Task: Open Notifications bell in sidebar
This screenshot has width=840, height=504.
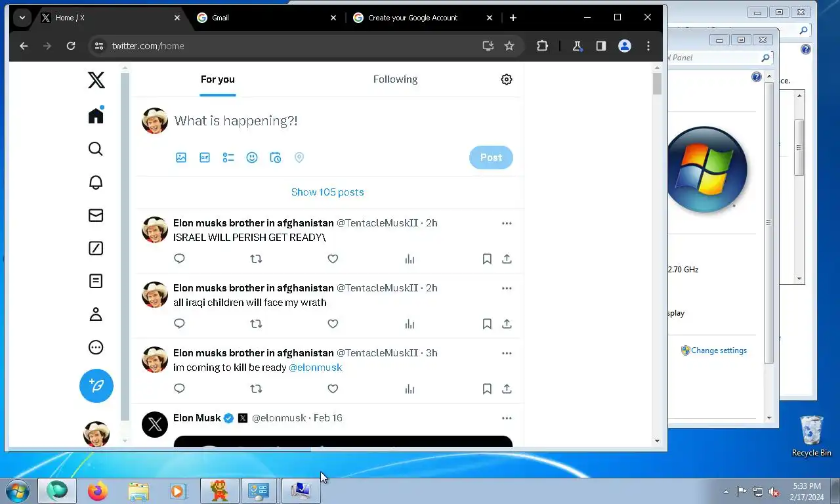Action: point(96,182)
